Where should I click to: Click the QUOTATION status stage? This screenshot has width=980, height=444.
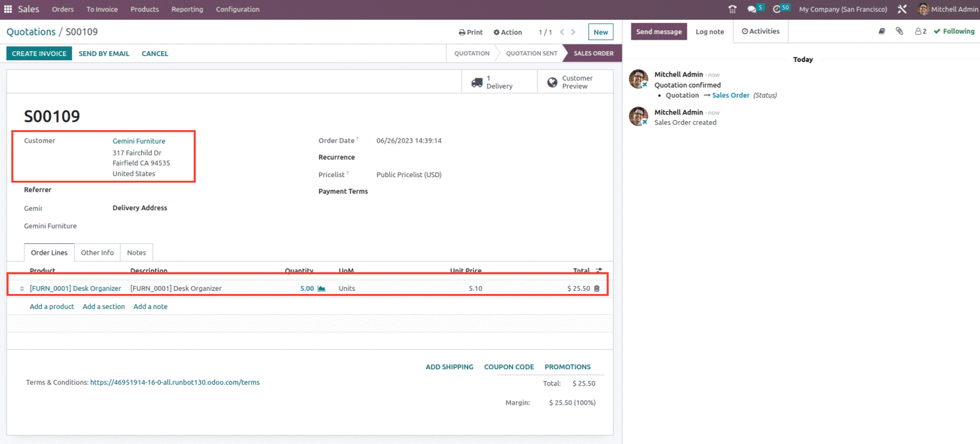[x=471, y=54]
